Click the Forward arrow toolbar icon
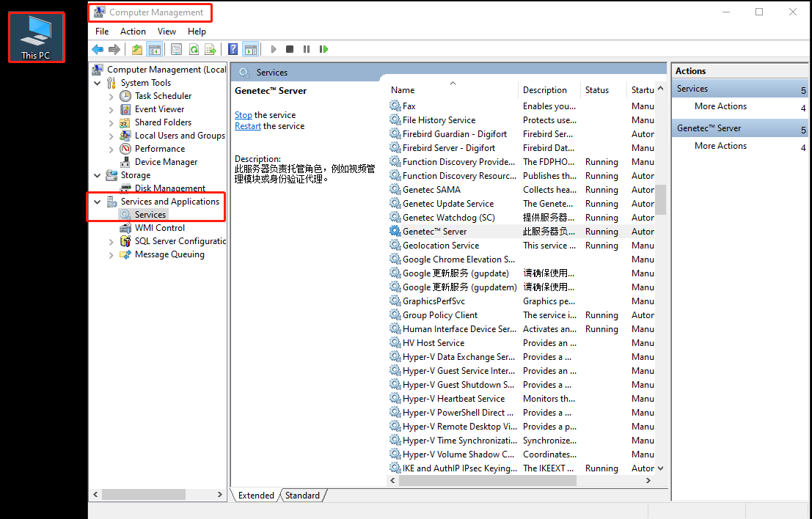Screen dimensions: 812x519 tap(114, 49)
